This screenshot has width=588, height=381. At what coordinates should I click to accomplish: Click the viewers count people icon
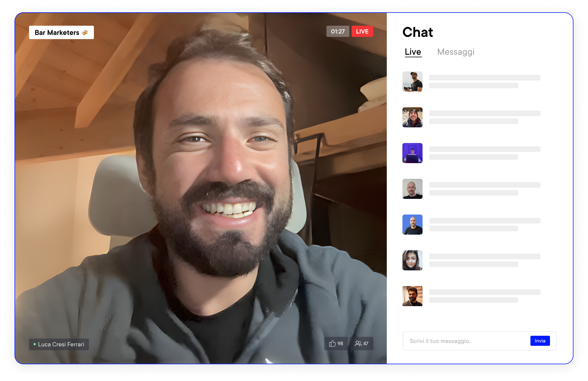point(358,344)
